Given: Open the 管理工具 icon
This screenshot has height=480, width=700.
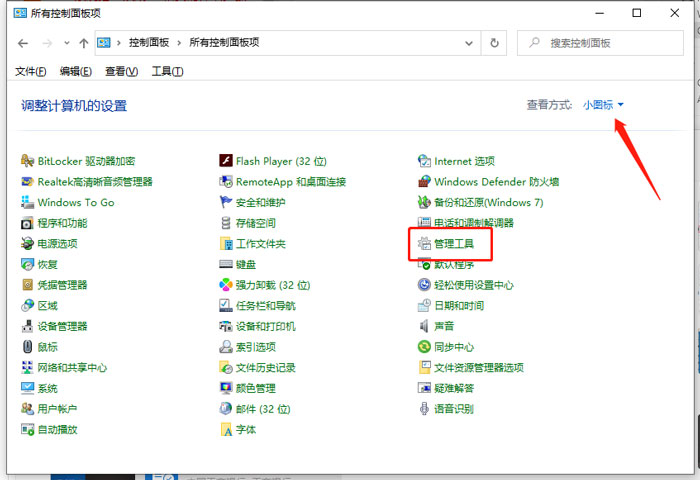Looking at the screenshot, I should coord(425,244).
